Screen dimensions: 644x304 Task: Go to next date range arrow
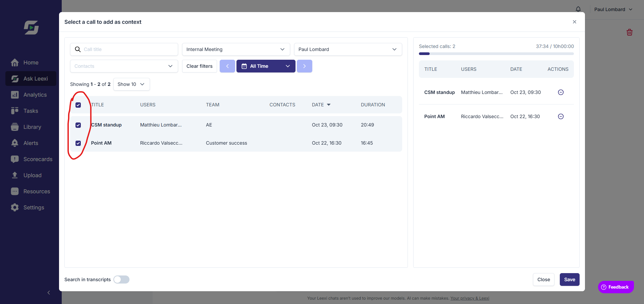point(305,66)
